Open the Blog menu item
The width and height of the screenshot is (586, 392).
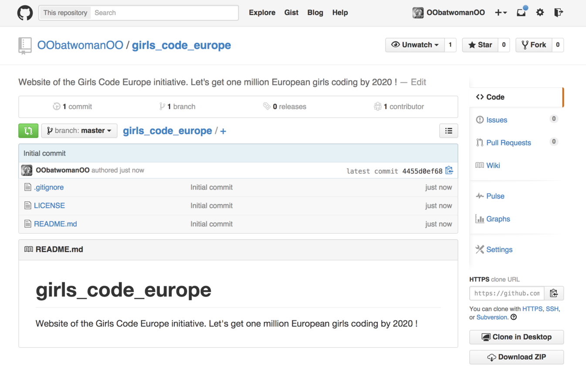click(x=315, y=13)
